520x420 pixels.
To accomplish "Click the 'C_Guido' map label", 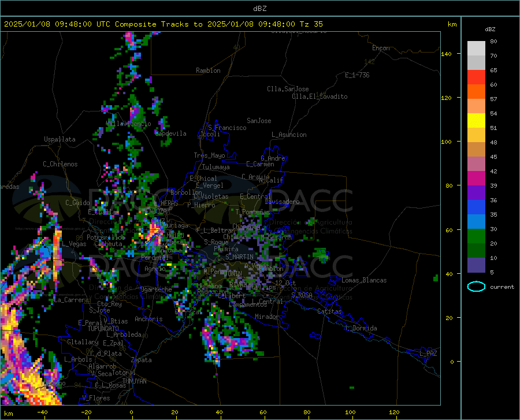I will (x=77, y=203).
